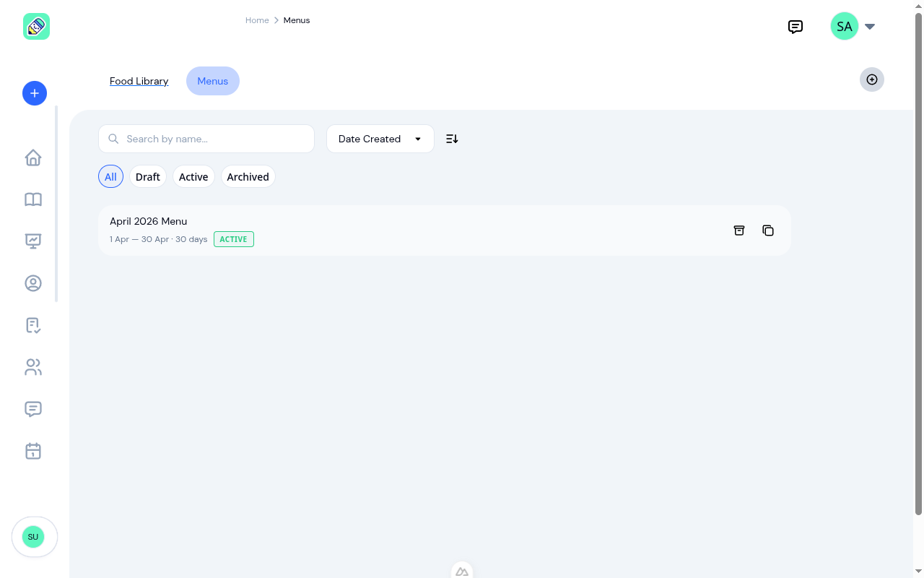Click the SA user avatar
The width and height of the screenshot is (924, 578).
[845, 26]
